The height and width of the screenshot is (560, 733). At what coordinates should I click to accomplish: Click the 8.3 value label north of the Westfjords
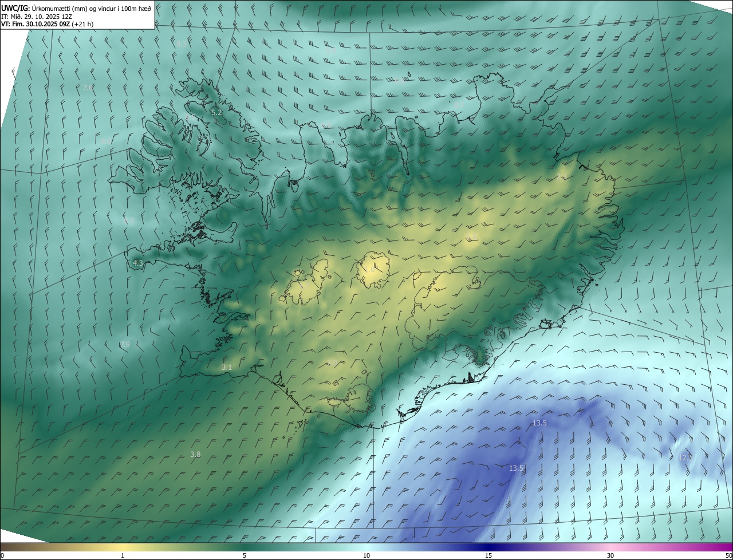pyautogui.click(x=182, y=44)
